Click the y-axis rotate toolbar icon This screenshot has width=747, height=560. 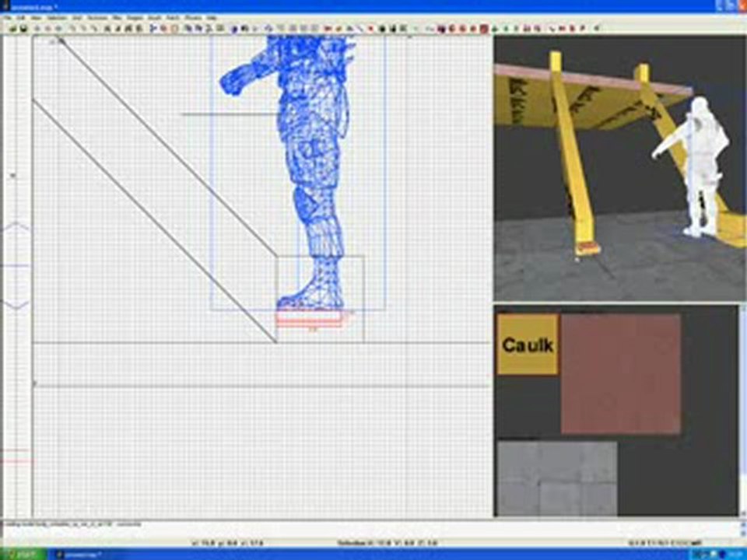point(73,29)
